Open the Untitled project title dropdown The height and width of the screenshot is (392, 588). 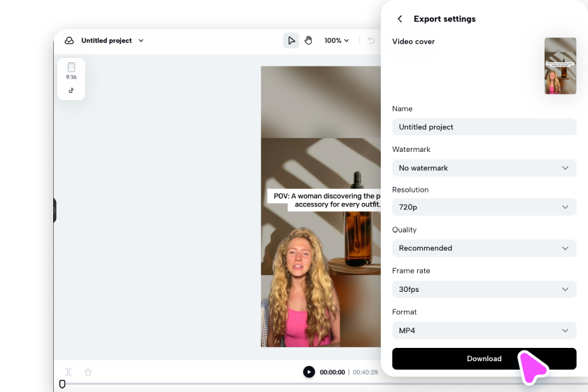point(141,41)
